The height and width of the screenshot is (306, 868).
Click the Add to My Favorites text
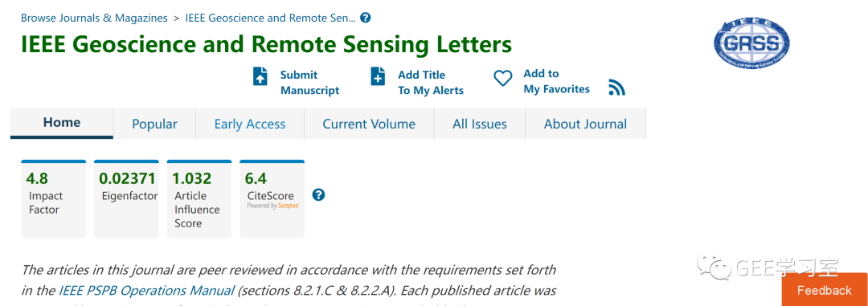[x=556, y=81]
